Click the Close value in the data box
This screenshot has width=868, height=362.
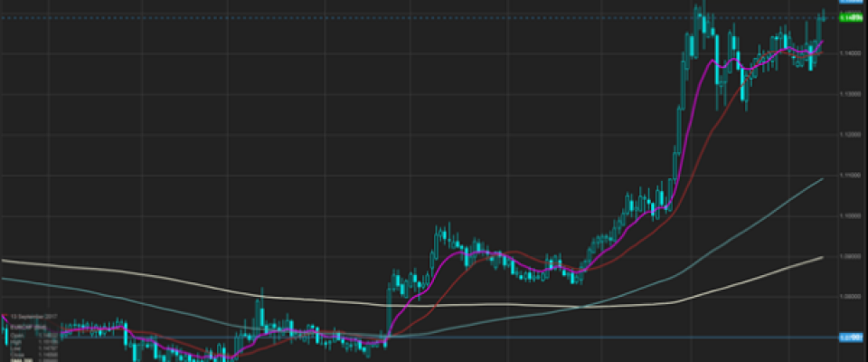pos(48,355)
